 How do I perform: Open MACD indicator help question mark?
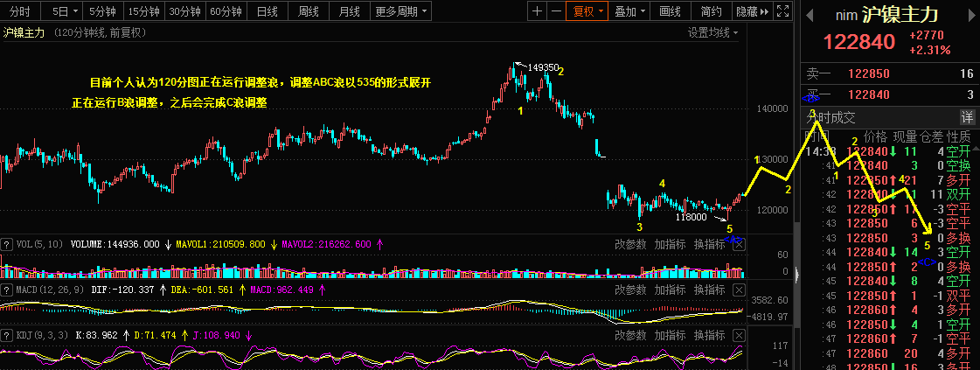[x=6, y=290]
